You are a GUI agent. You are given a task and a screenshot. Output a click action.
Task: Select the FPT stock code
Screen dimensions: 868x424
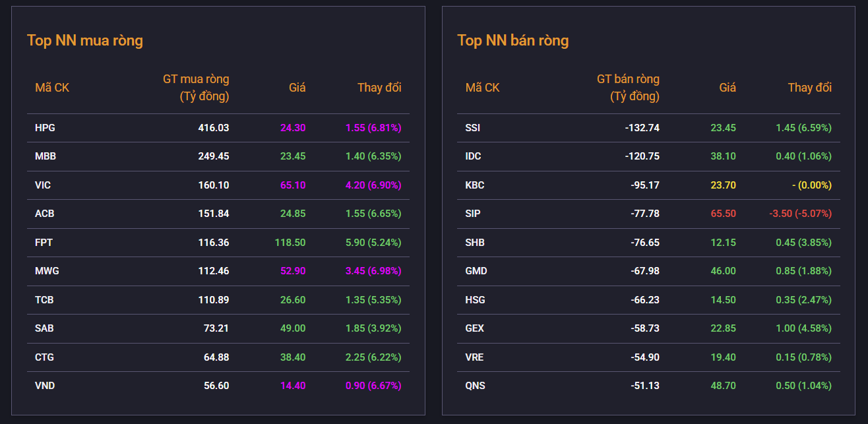pyautogui.click(x=44, y=243)
